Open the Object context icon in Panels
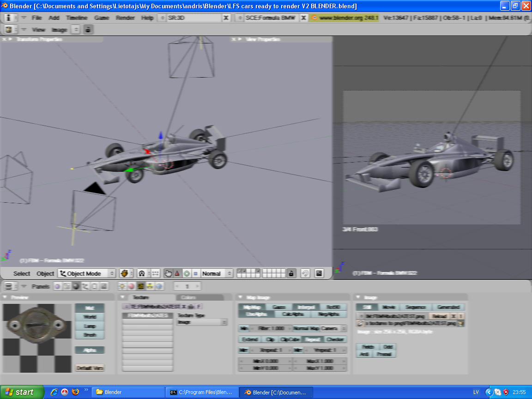Viewport: 532px width, 399px height. (x=85, y=286)
